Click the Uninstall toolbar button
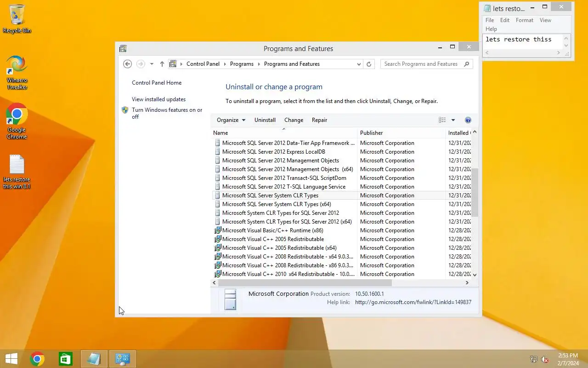The width and height of the screenshot is (588, 368). (x=265, y=120)
